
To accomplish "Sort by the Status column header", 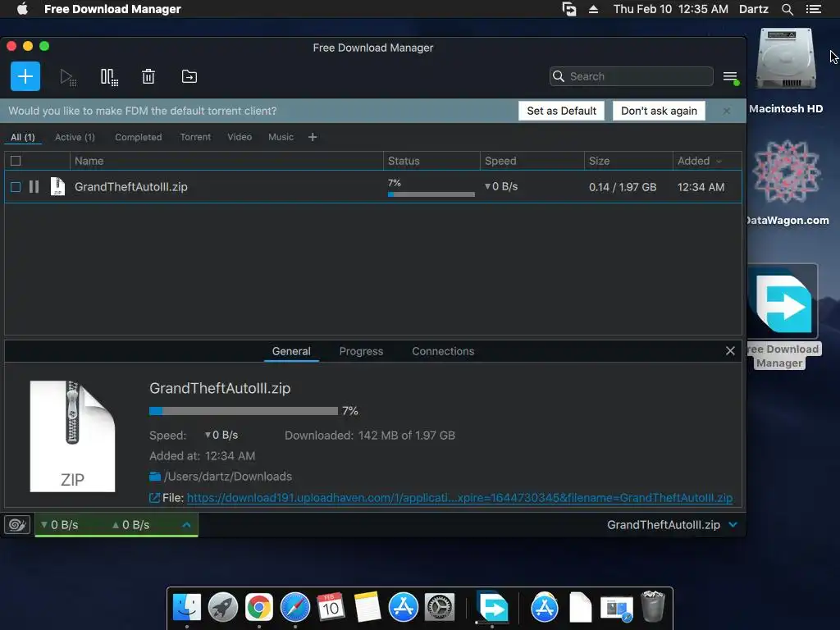I will pos(431,161).
